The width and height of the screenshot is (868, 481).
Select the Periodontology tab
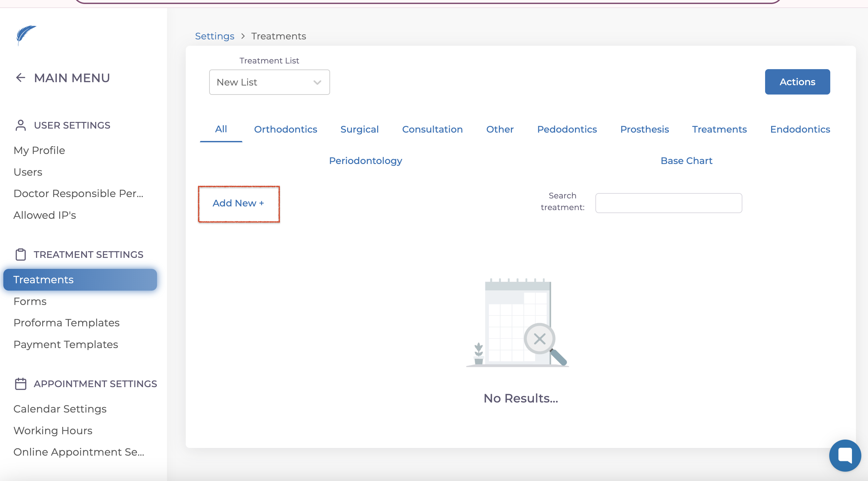[365, 161]
